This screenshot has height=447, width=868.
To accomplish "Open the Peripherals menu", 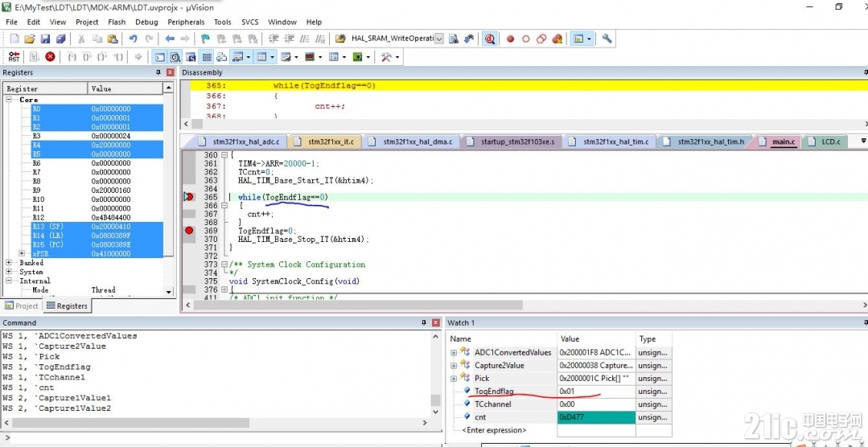I will pyautogui.click(x=186, y=23).
